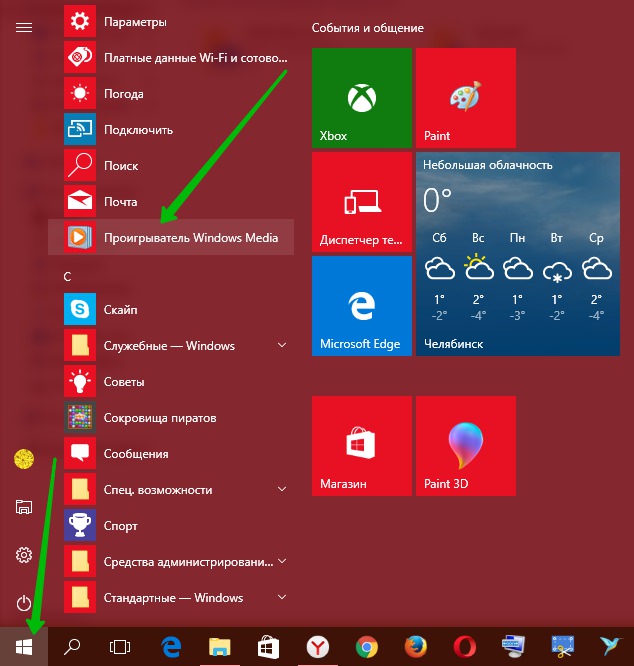The image size is (634, 666).
Task: Launch Firefox from the taskbar
Action: tap(415, 647)
